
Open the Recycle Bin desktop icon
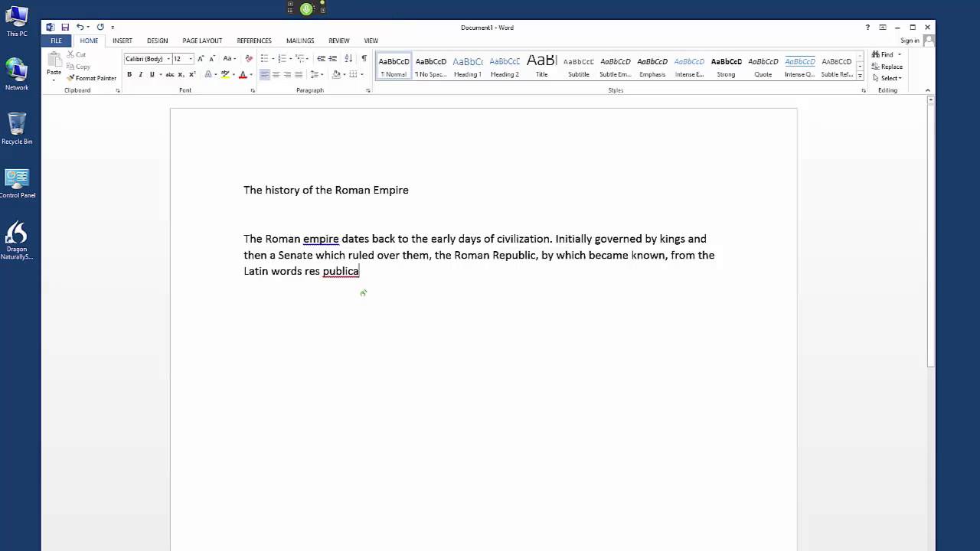click(17, 128)
